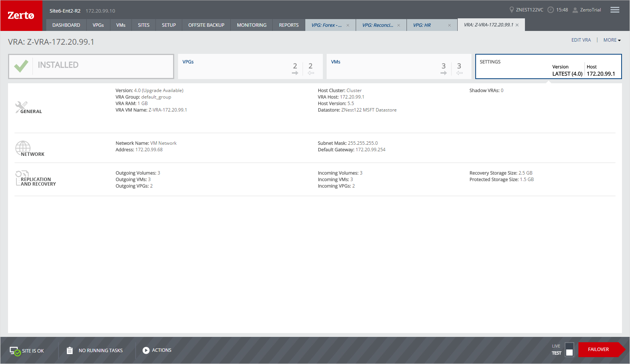Click Network Name value VM Network
Viewport: 630px width, 364px height.
164,143
